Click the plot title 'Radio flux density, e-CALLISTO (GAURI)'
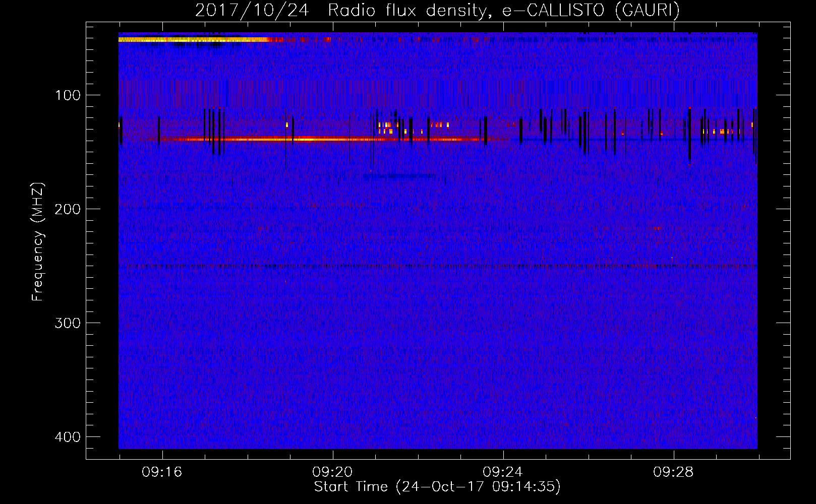 click(x=504, y=10)
